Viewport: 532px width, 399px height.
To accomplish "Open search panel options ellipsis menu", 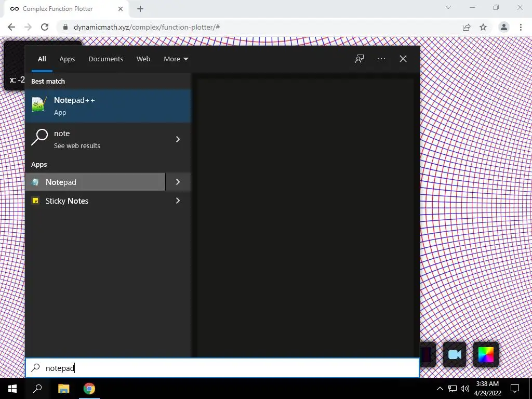I will 381,59.
